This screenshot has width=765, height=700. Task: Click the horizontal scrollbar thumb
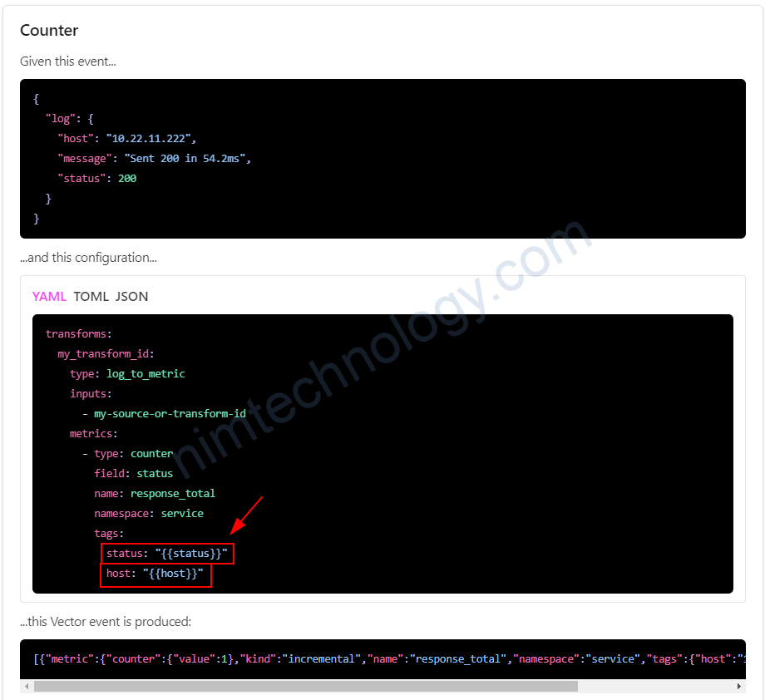[305, 687]
